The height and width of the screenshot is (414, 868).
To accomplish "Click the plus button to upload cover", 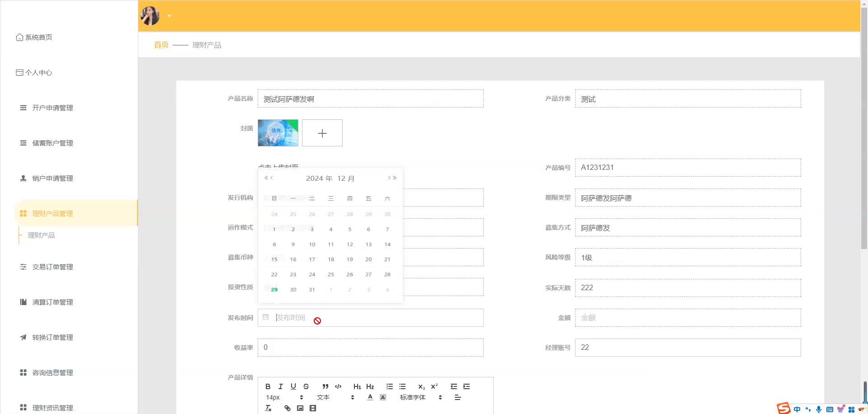I will tap(322, 133).
